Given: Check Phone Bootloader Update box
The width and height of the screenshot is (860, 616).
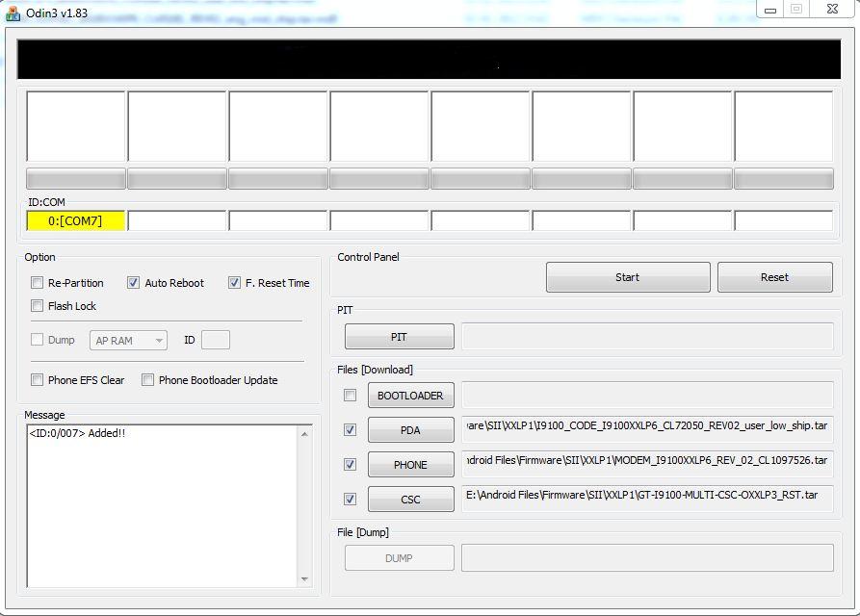Looking at the screenshot, I should click(147, 380).
